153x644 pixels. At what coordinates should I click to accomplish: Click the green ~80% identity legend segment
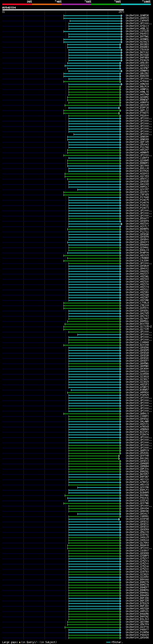point(106,4)
